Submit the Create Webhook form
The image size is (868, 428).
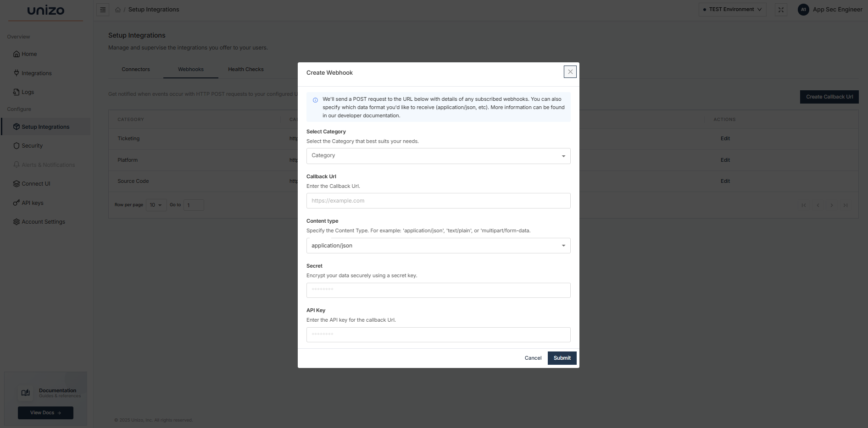point(562,358)
